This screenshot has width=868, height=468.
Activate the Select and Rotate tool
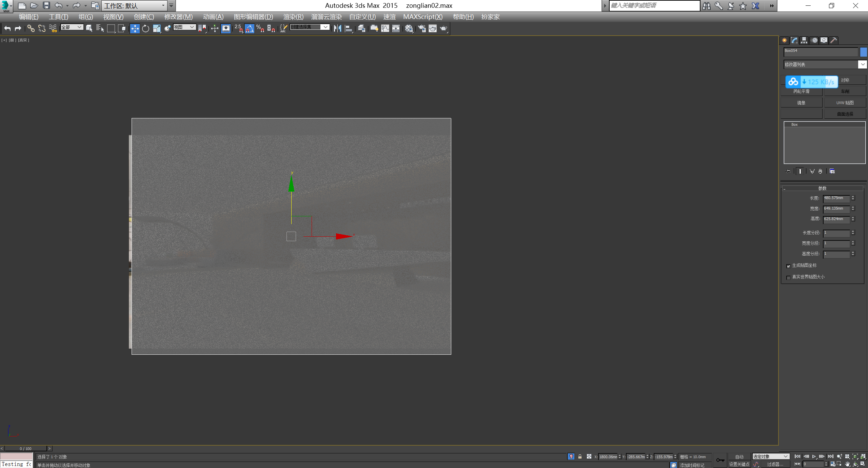tap(145, 28)
